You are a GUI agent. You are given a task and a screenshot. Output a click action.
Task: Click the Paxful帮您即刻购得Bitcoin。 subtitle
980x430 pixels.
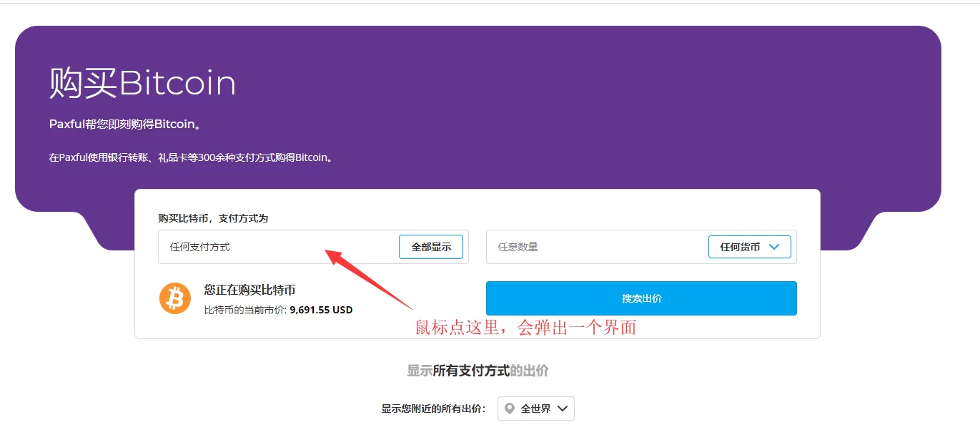(x=125, y=124)
